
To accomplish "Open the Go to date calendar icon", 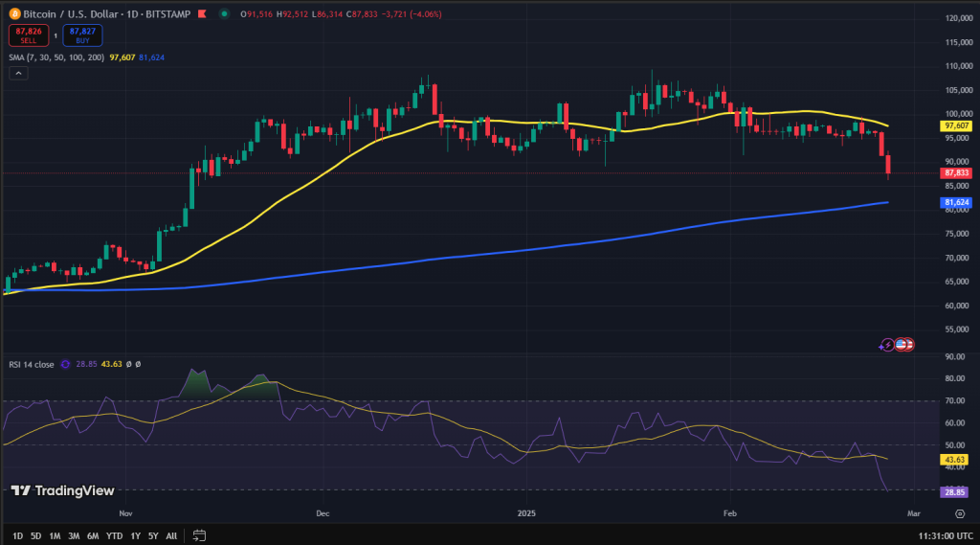I will pos(199,535).
